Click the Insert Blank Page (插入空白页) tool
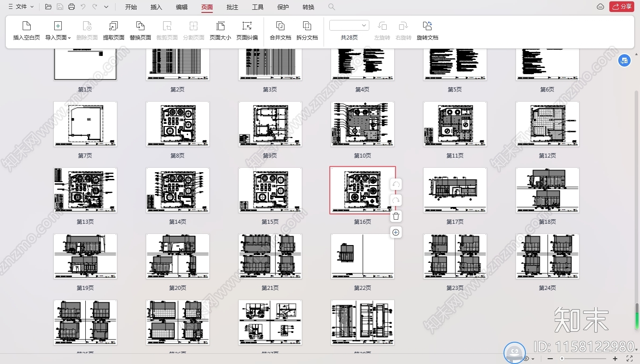Image resolution: width=640 pixels, height=364 pixels. (27, 31)
